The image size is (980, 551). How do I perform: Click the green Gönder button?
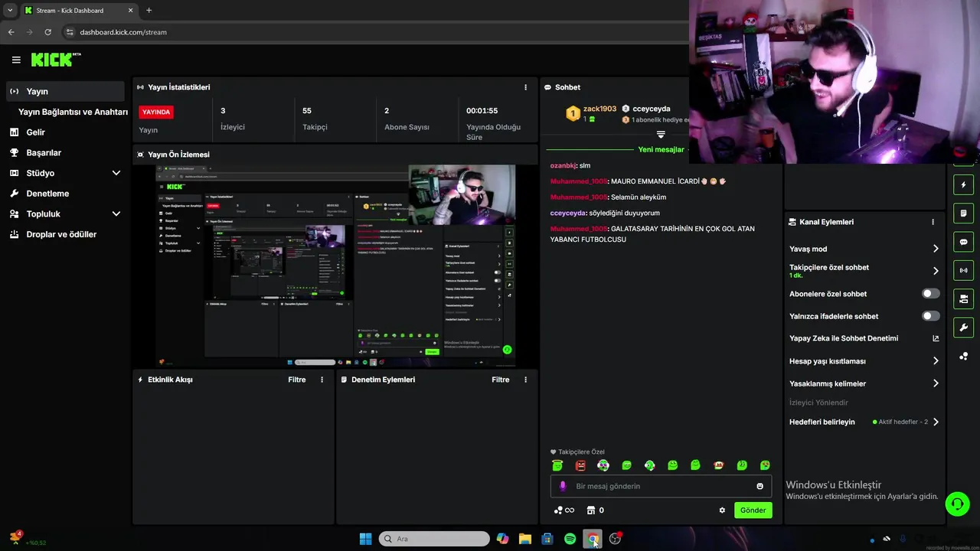click(x=753, y=510)
